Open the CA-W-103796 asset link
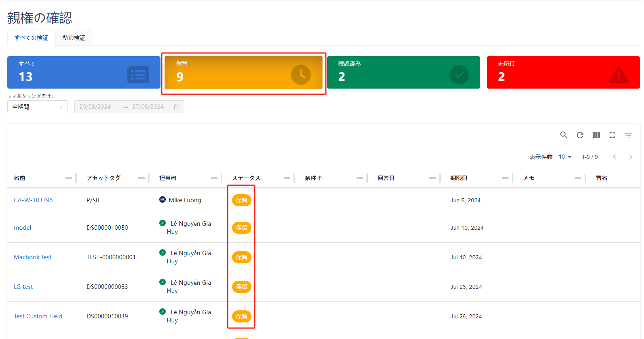This screenshot has width=644, height=339. (x=33, y=200)
